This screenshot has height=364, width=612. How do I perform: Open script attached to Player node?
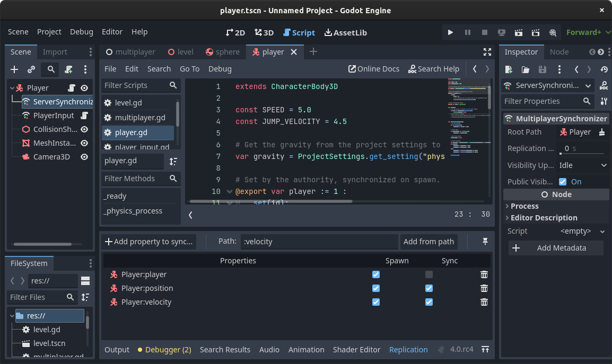coord(72,88)
